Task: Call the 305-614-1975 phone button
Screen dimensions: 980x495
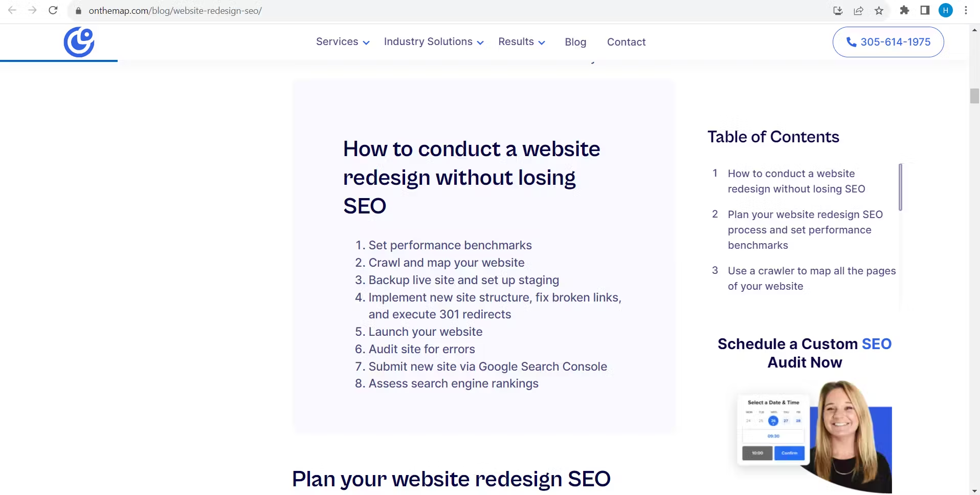Action: coord(888,42)
